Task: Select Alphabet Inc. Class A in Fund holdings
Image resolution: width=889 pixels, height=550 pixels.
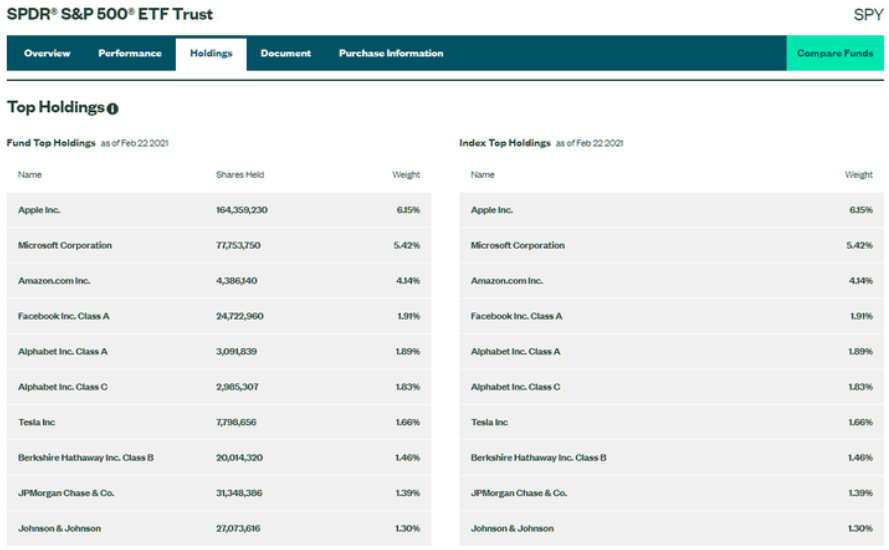Action: click(62, 352)
